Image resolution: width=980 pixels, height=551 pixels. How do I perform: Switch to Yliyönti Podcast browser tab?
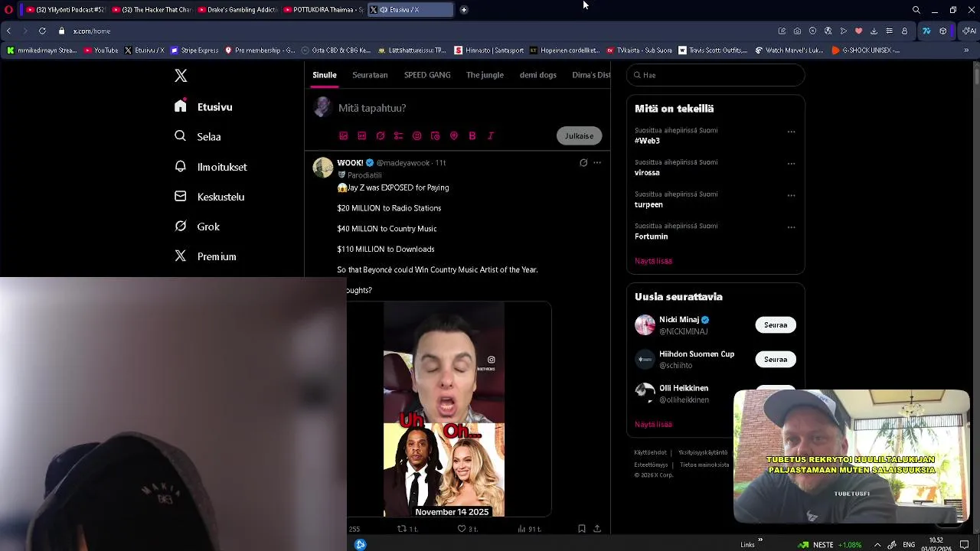pyautogui.click(x=64, y=10)
